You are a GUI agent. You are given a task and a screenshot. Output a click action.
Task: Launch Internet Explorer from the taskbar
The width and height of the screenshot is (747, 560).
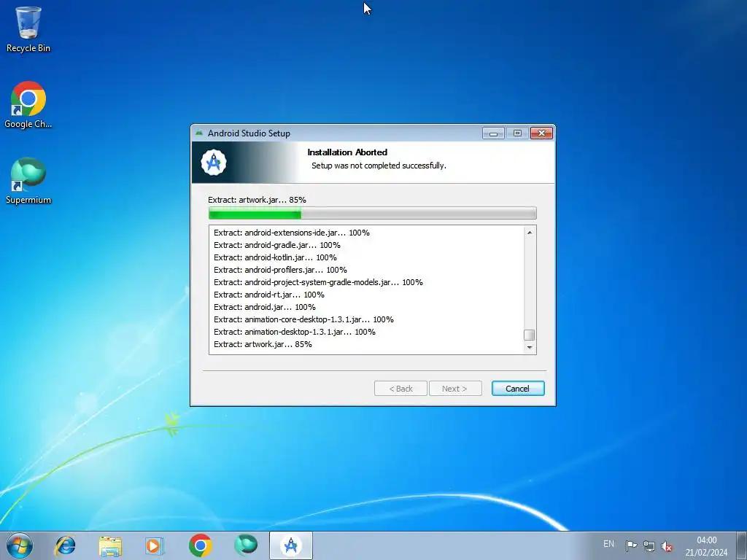[x=65, y=545]
